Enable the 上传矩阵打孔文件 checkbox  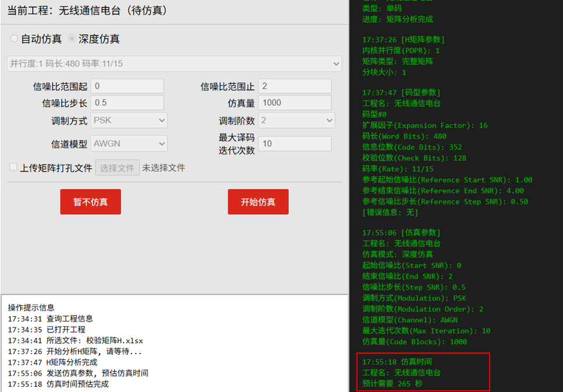(13, 167)
